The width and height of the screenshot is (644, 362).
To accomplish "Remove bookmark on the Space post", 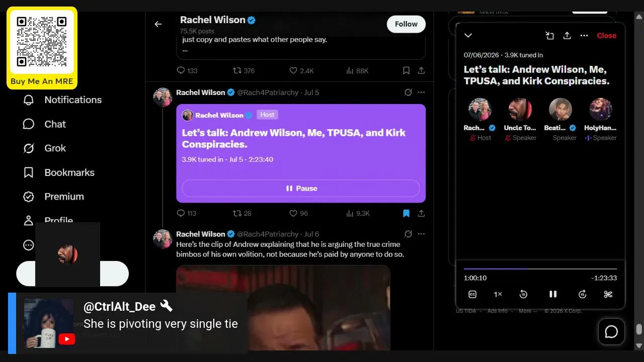I will coord(406,213).
